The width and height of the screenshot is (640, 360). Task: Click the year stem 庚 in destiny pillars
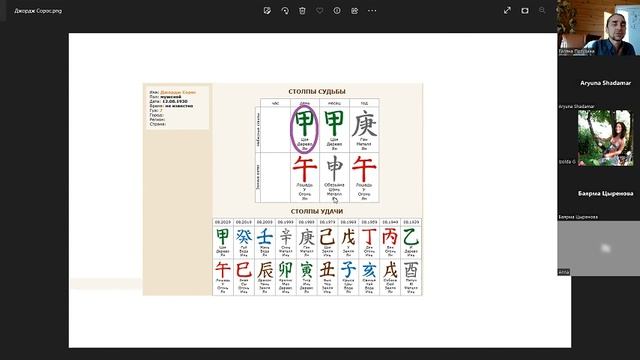click(364, 125)
